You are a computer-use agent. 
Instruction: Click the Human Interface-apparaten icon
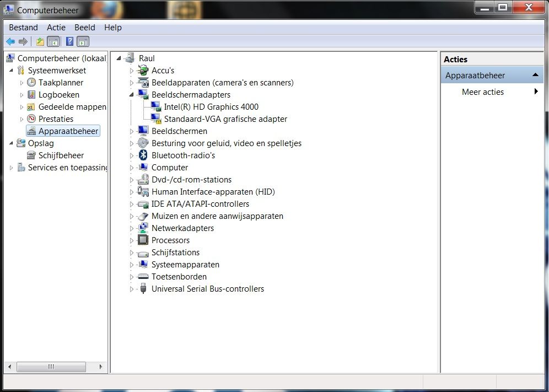(x=143, y=192)
